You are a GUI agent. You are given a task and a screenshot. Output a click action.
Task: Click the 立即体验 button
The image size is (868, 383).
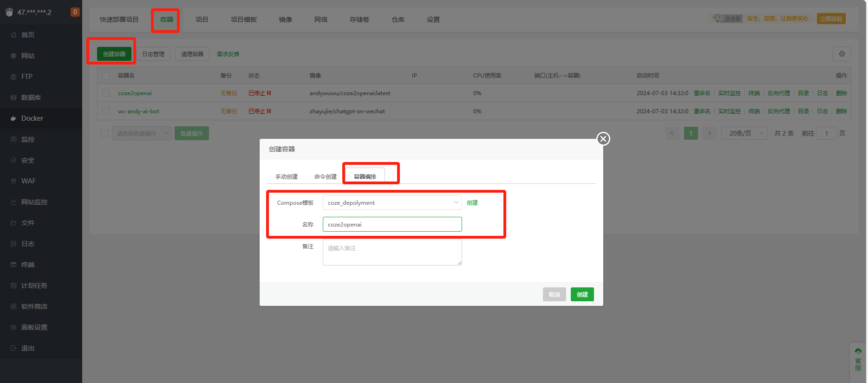(x=831, y=19)
